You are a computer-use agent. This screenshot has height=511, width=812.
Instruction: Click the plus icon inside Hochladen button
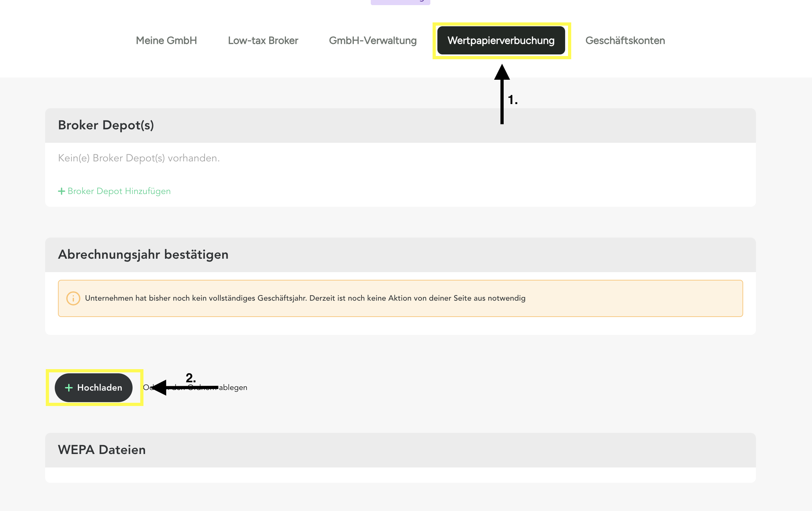tap(69, 387)
